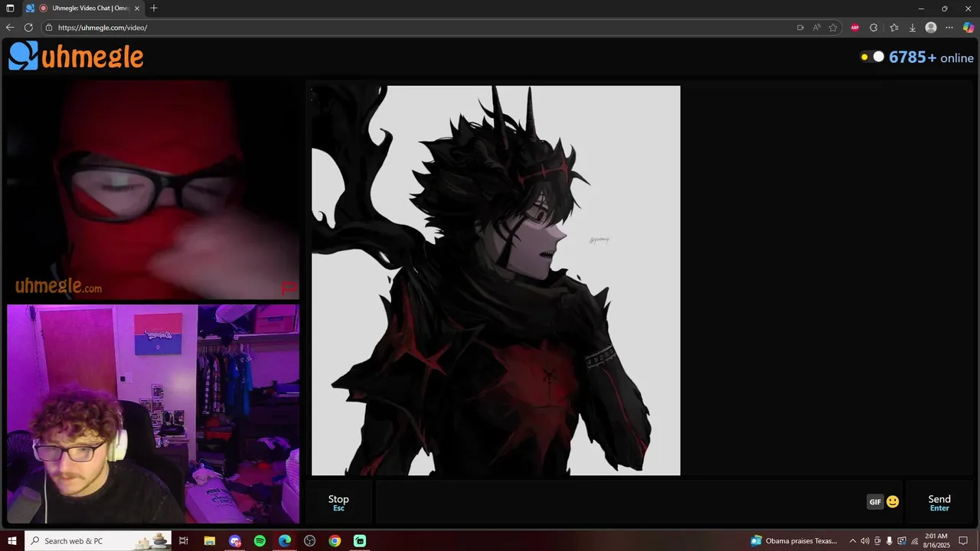Open Read aloud in address bar
Viewport: 980px width, 551px height.
[x=817, y=28]
